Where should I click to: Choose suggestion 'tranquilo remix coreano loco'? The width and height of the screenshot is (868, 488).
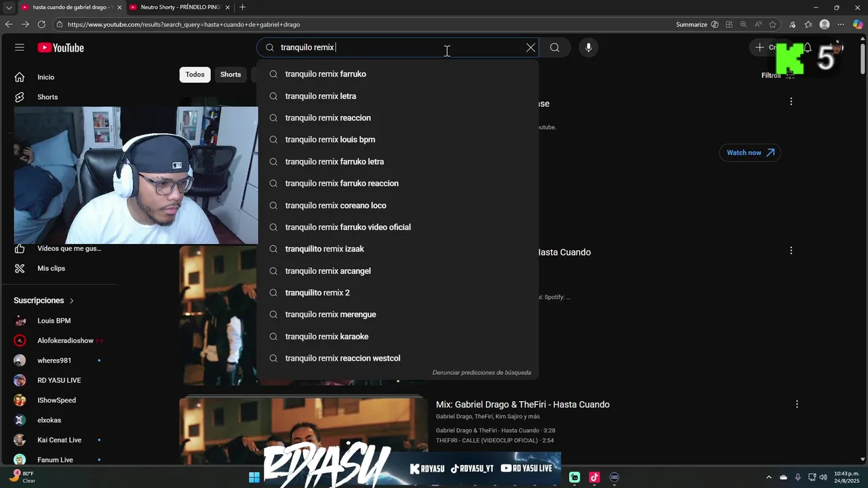(x=397, y=205)
